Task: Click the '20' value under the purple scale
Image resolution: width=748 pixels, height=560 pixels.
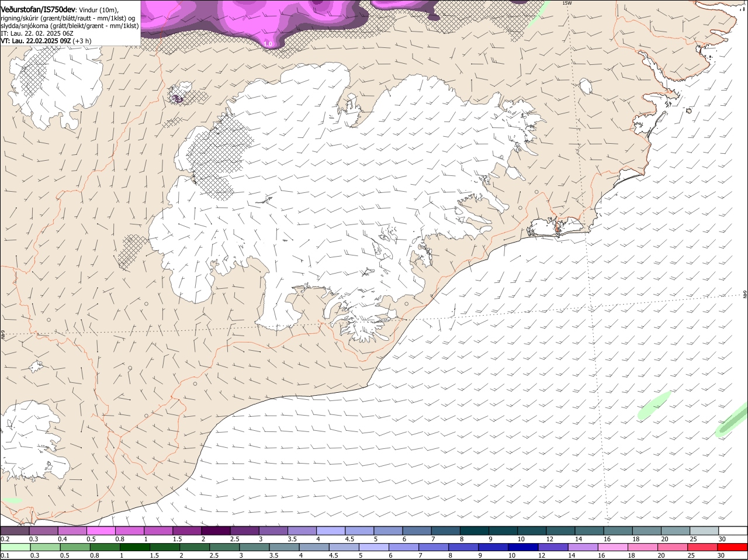Action: [x=665, y=539]
